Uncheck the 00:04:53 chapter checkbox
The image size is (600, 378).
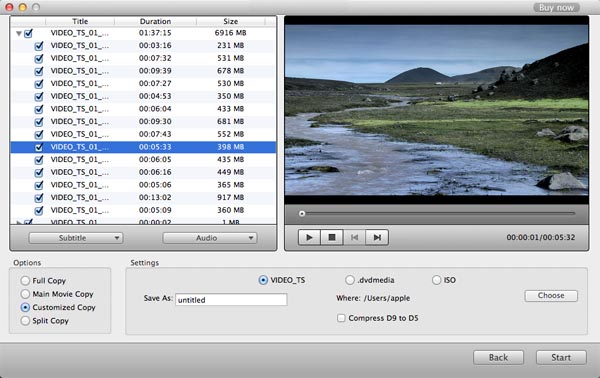[x=39, y=96]
